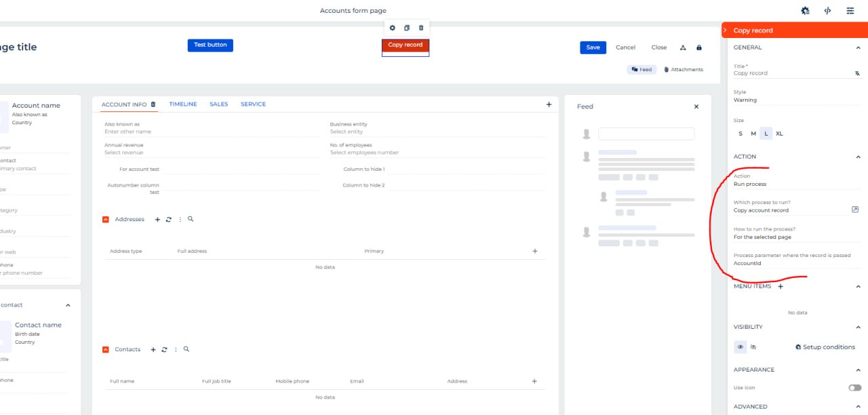Viewport: 868px width, 415px height.
Task: Toggle the Feed panel button
Action: (x=642, y=69)
